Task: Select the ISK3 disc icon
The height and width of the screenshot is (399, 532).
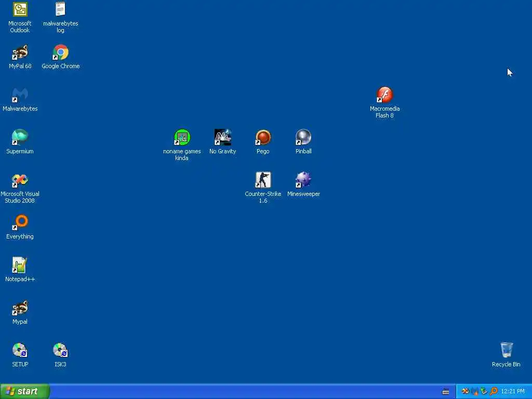Action: [x=60, y=355]
